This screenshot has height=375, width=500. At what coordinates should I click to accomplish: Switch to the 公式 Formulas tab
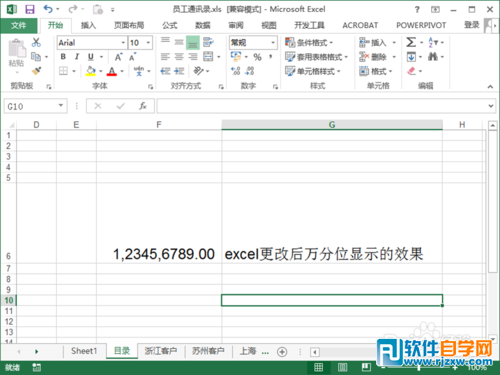170,25
